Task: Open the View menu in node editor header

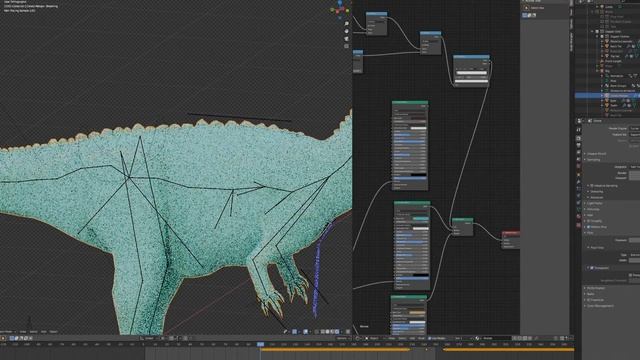Action: pos(392,338)
